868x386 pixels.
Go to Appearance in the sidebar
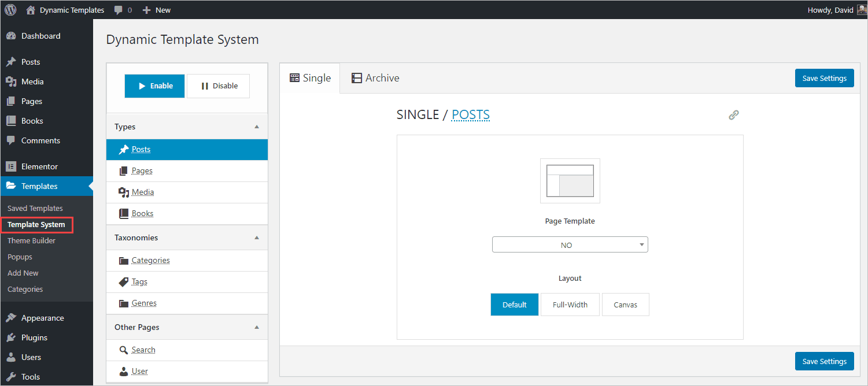(x=42, y=318)
